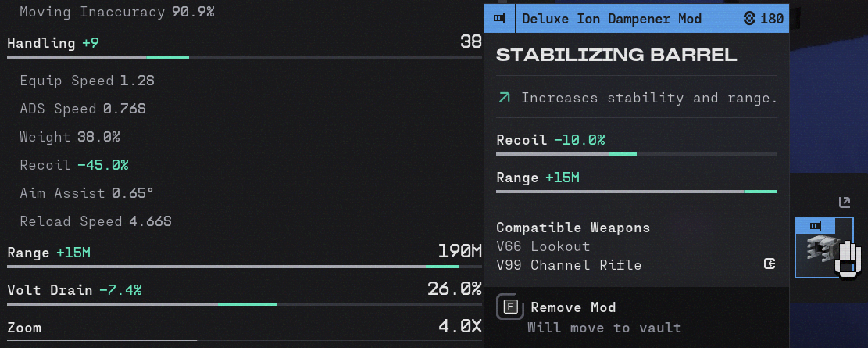This screenshot has width=868, height=348.
Task: Click the Zoom stat row
Action: (x=244, y=328)
